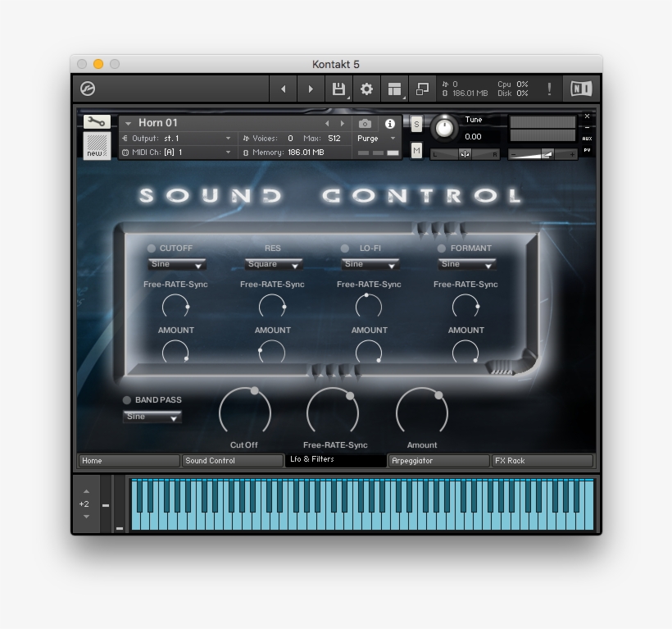This screenshot has height=629, width=672.
Task: Open the Purge dropdown menu
Action: coord(376,139)
